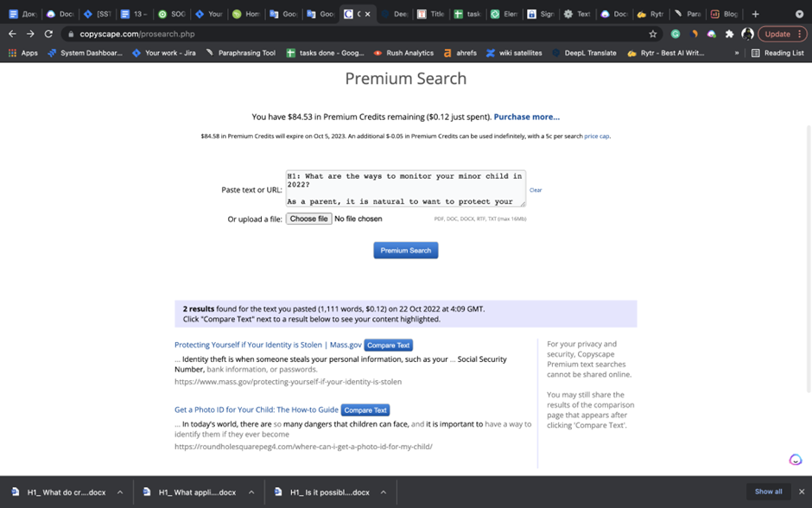This screenshot has height=508, width=812.
Task: Open the Chrome extensions puzzle icon
Action: tap(729, 34)
